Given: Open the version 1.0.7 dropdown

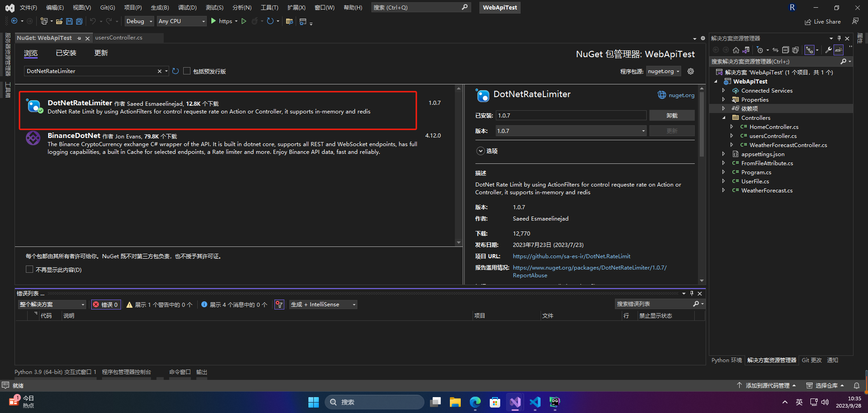Looking at the screenshot, I should click(571, 131).
